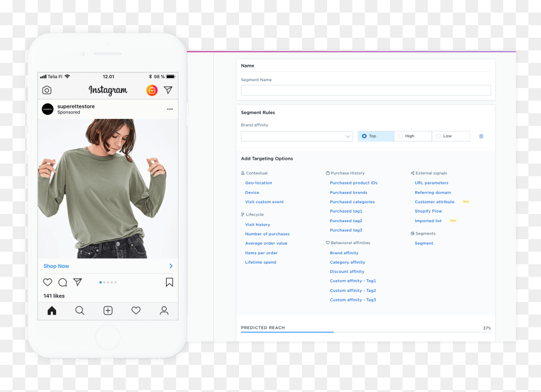This screenshot has height=392, width=541.
Task: Select the High affinity radio option
Action: pyautogui.click(x=413, y=136)
